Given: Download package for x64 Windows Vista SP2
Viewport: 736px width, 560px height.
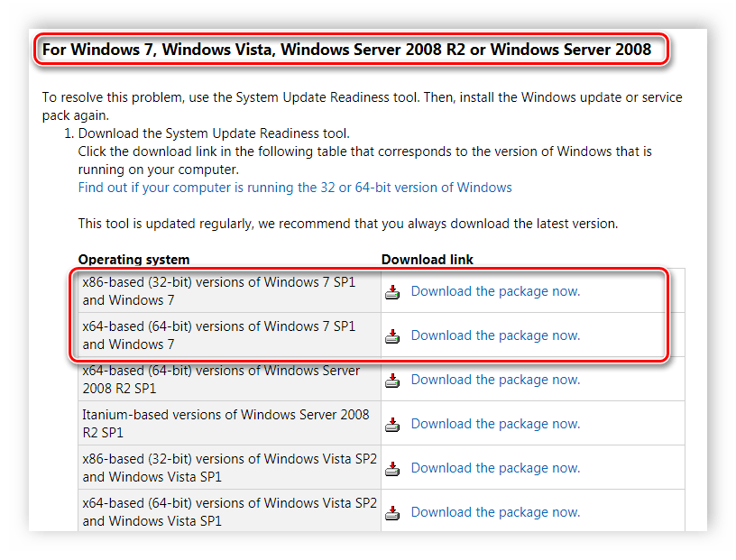Looking at the screenshot, I should click(x=495, y=512).
